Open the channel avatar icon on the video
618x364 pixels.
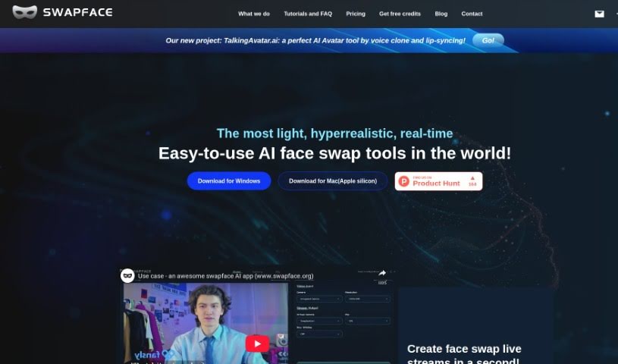[127, 276]
